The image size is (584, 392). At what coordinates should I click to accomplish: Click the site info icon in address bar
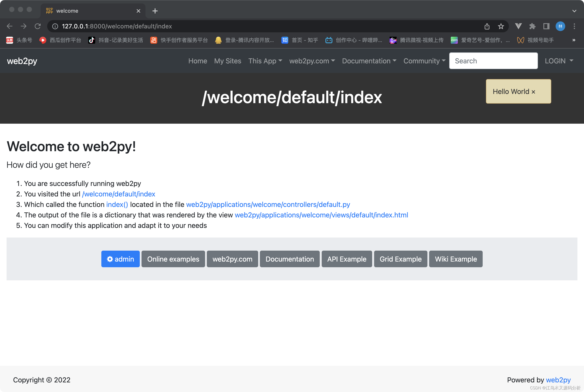click(55, 26)
